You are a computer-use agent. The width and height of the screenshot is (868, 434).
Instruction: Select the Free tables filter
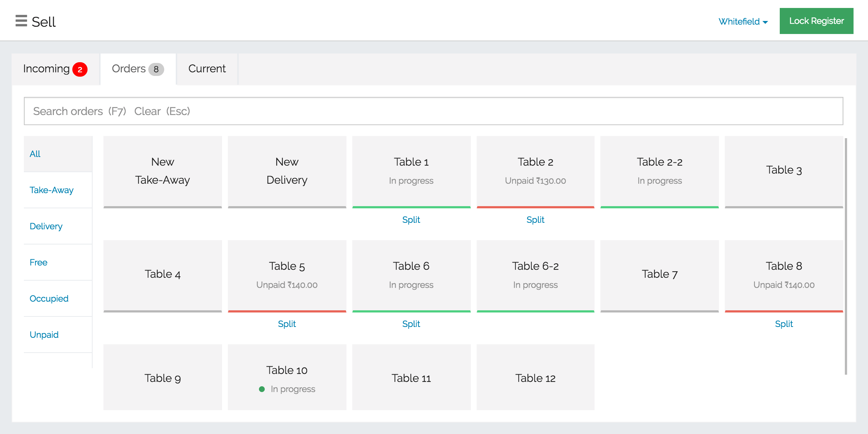click(39, 263)
